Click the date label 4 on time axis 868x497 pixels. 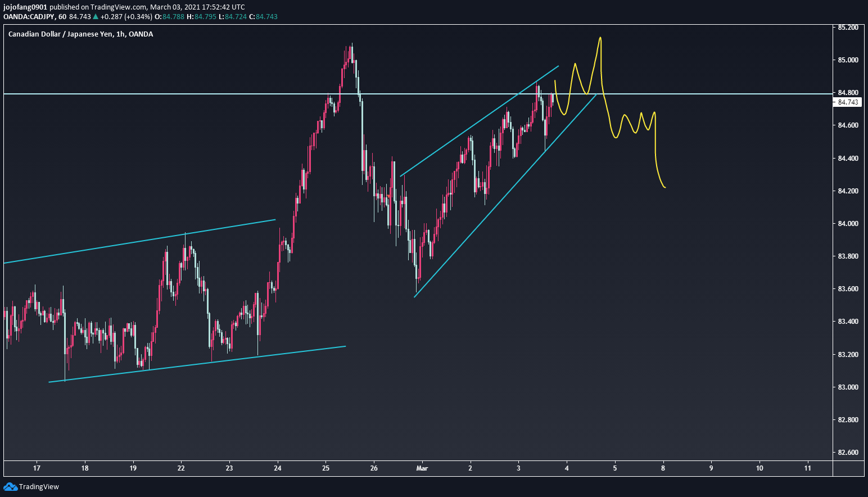click(x=567, y=468)
